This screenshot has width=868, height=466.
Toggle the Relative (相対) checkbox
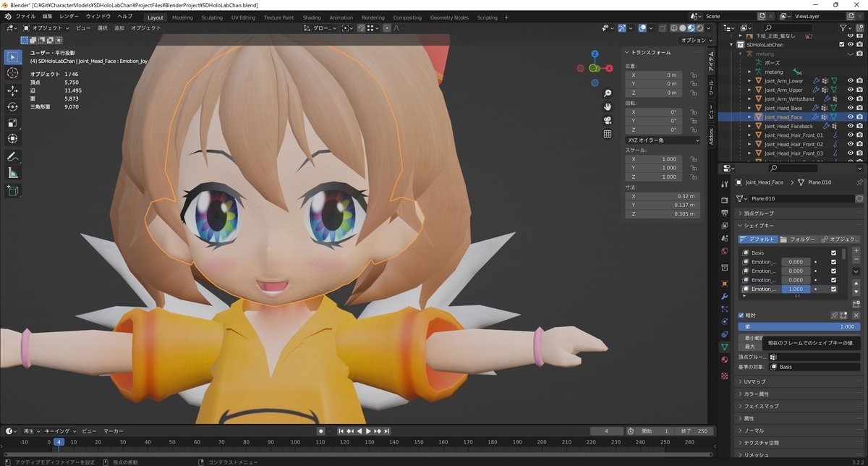tap(741, 315)
